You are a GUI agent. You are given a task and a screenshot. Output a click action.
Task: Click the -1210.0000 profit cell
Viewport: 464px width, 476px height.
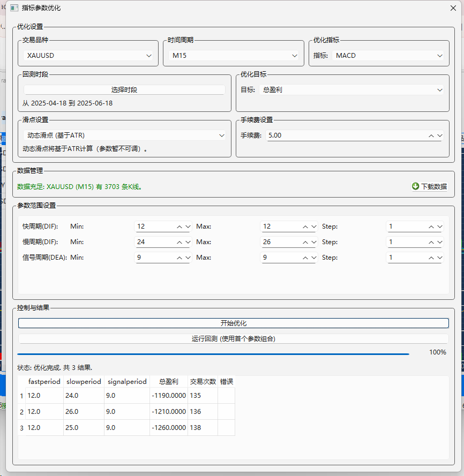(x=169, y=412)
